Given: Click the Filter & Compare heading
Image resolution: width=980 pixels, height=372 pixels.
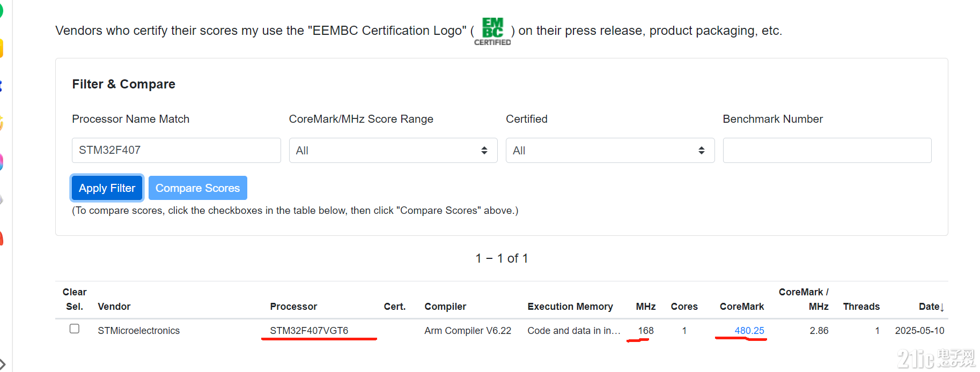Looking at the screenshot, I should [x=124, y=84].
